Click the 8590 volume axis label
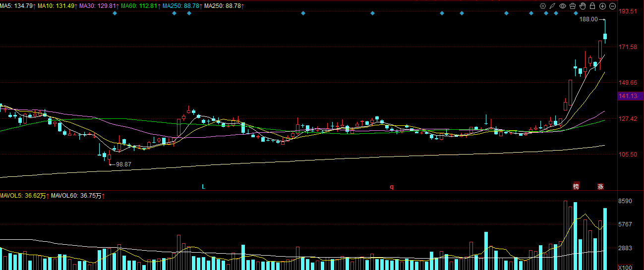Screen dimensions: 644x270 pyautogui.click(x=626, y=201)
